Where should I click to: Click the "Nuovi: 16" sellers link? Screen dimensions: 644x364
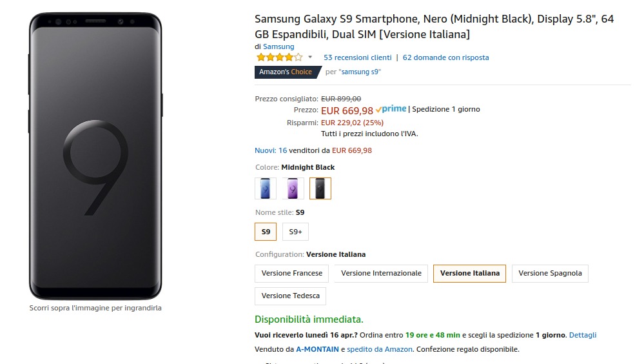pyautogui.click(x=271, y=150)
